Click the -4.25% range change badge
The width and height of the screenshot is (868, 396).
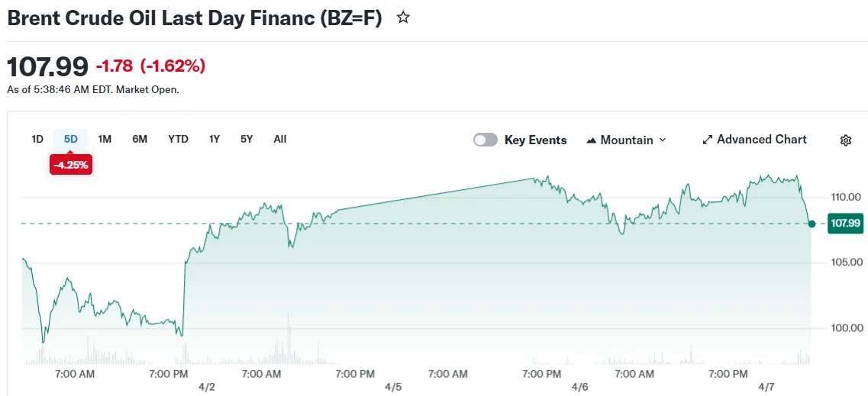pos(71,165)
